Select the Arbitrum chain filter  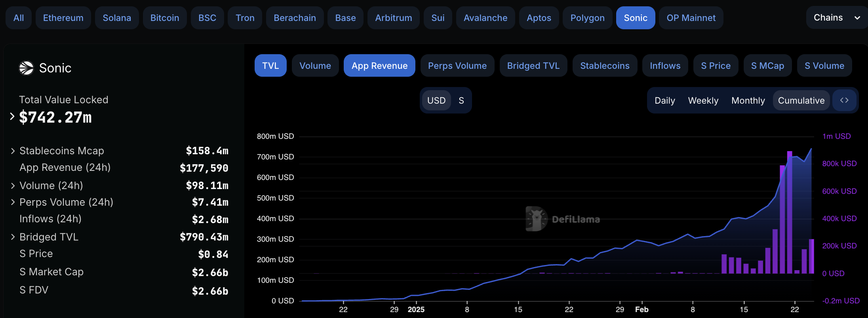tap(394, 18)
